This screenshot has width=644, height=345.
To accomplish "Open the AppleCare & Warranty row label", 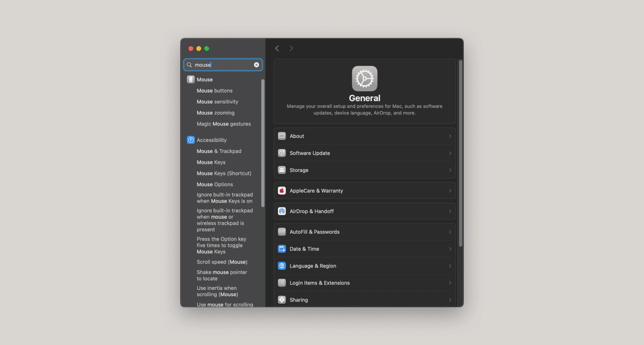I will click(x=316, y=191).
